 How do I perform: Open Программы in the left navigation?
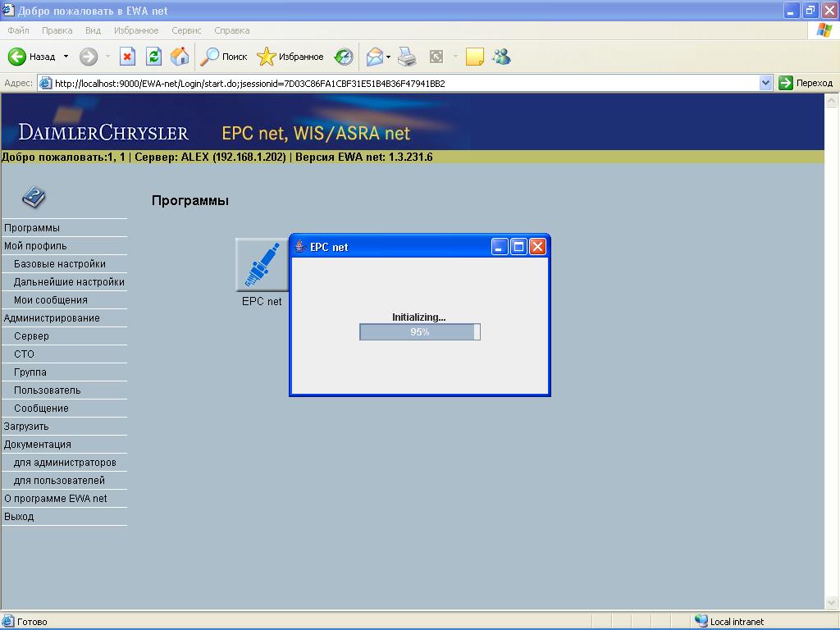(x=32, y=228)
